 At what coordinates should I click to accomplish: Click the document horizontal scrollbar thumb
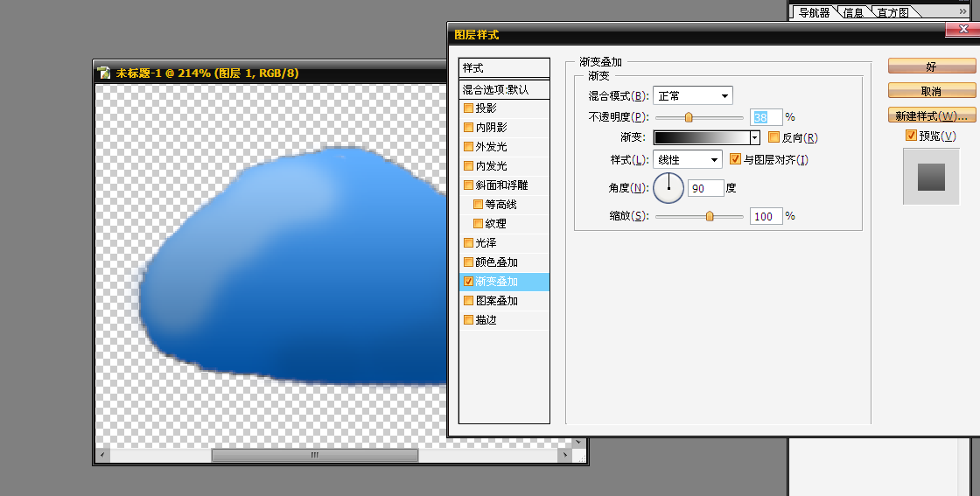tap(315, 455)
